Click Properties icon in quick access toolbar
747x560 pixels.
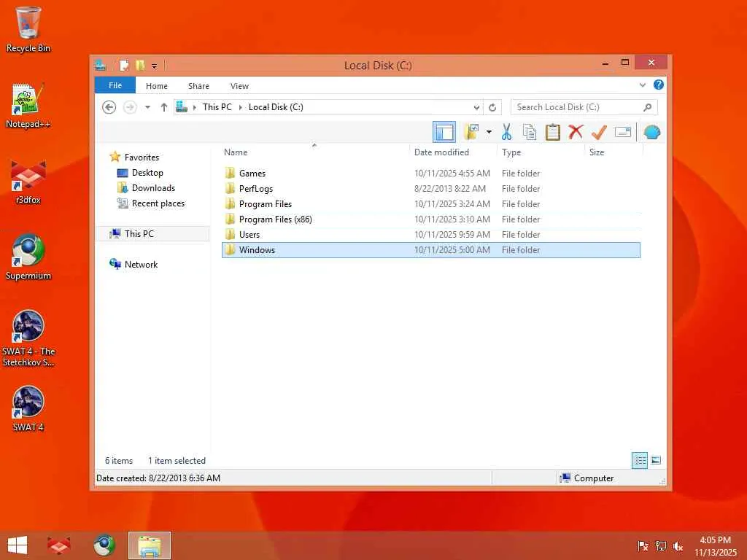(x=124, y=65)
